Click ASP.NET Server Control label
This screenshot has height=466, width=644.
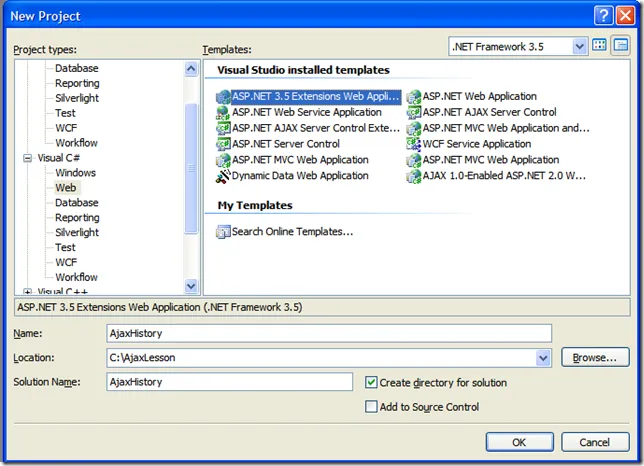[286, 144]
